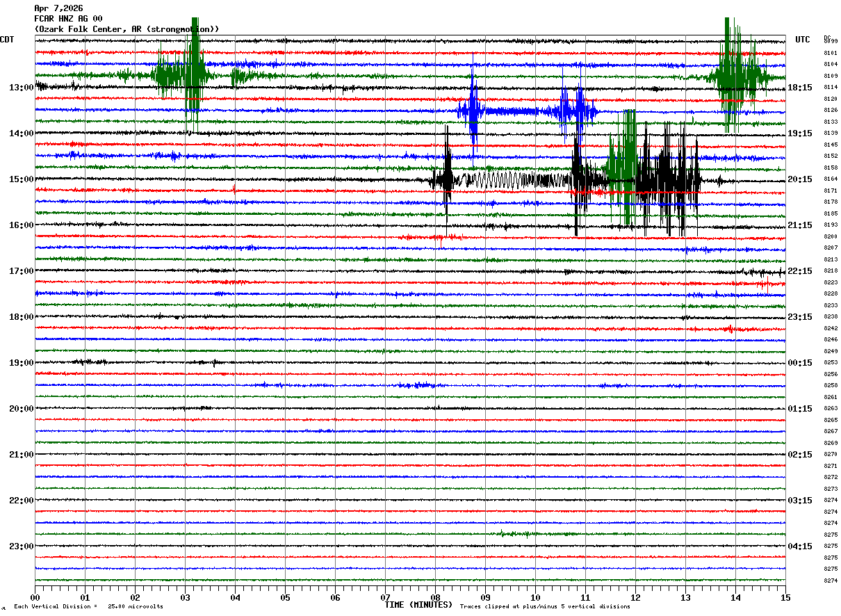Select the 20:00 CDT row label
The height and width of the screenshot is (616, 841).
pos(22,409)
